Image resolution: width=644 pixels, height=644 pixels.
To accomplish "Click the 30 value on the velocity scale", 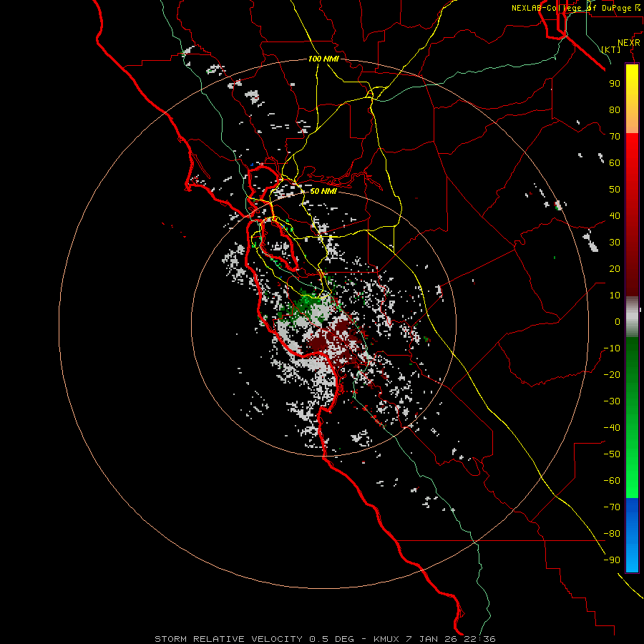I will coord(615,243).
